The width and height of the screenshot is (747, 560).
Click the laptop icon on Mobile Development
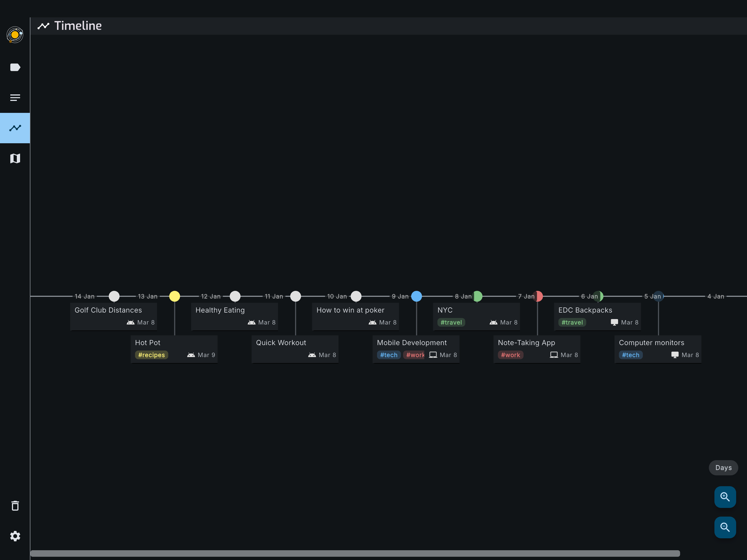coord(433,355)
